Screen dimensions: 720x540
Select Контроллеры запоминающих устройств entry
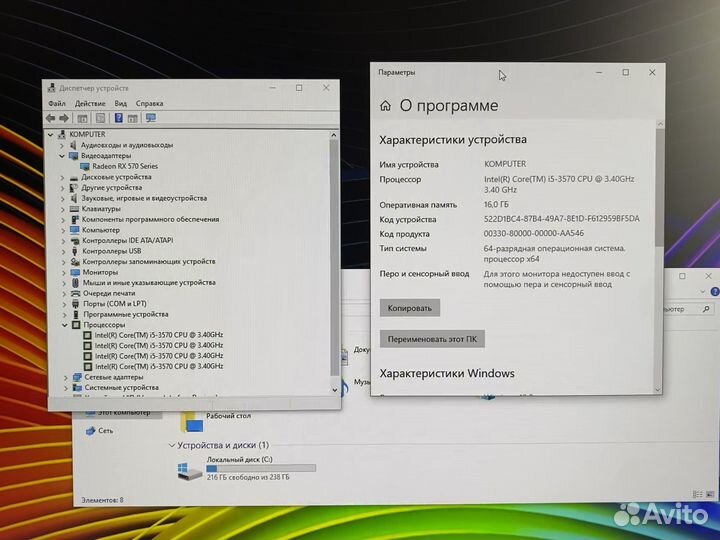(x=149, y=262)
